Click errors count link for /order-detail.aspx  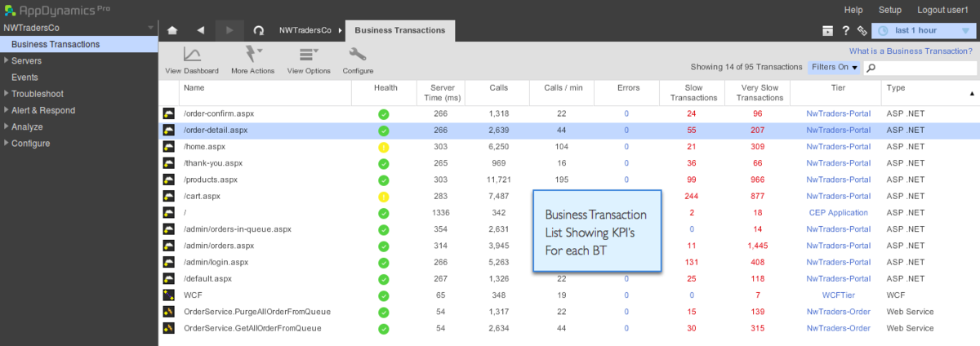point(626,131)
